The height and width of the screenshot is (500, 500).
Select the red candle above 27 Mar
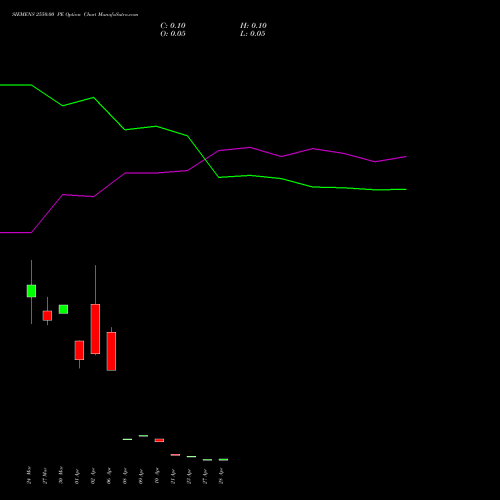coord(47,316)
